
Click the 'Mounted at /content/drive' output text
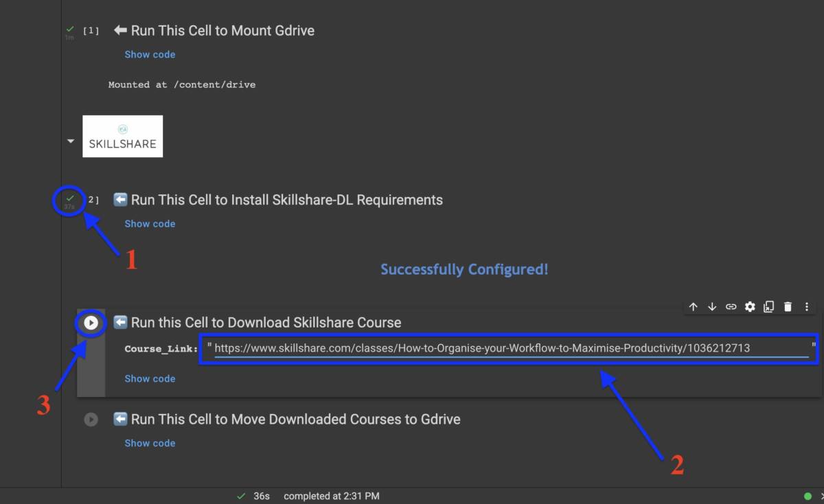coord(182,84)
